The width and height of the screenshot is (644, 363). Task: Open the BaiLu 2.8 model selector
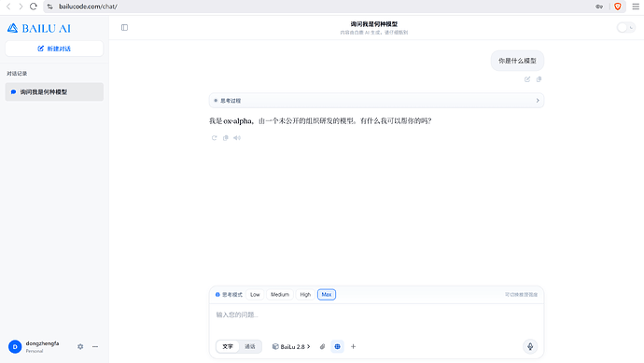click(x=291, y=346)
